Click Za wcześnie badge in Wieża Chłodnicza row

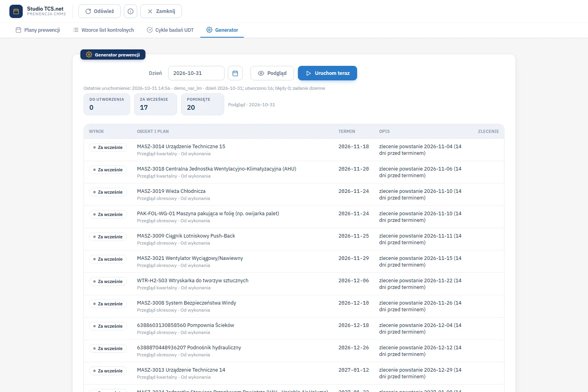pos(108,192)
